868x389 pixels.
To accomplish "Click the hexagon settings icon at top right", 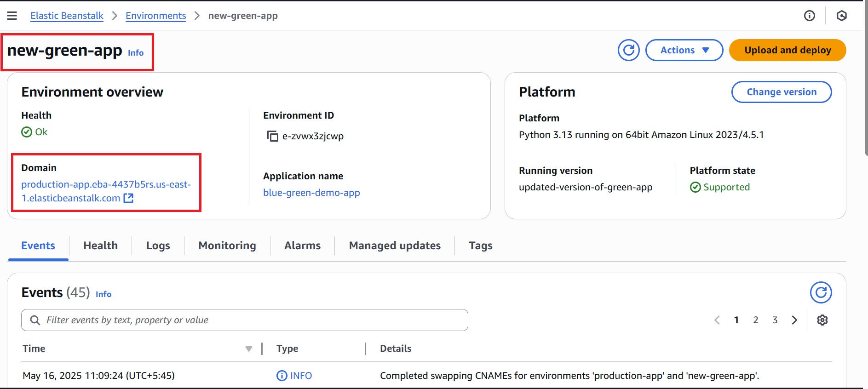I will (841, 16).
